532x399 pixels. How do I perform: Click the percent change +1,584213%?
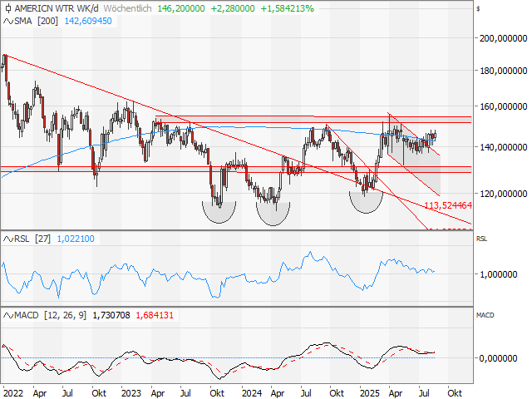click(x=287, y=8)
